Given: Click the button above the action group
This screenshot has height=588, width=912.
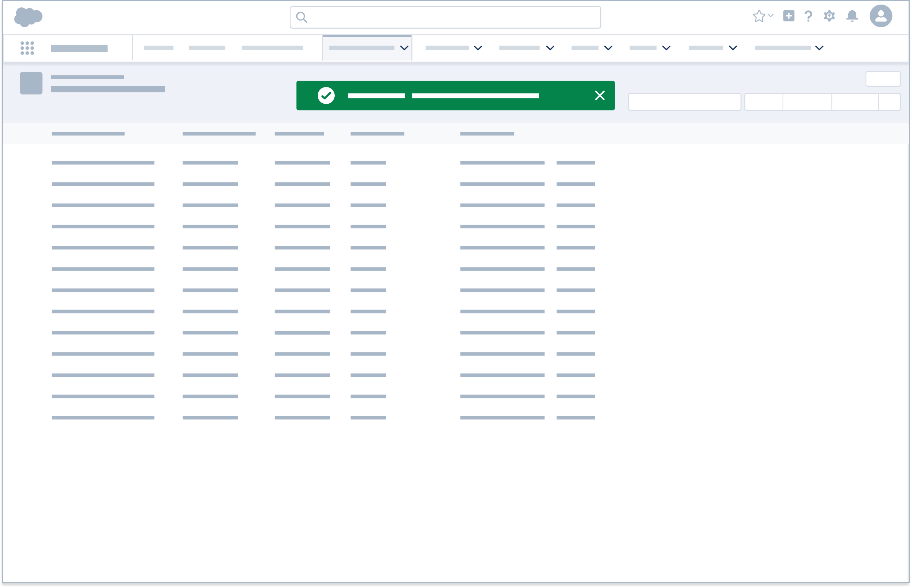Looking at the screenshot, I should (883, 79).
